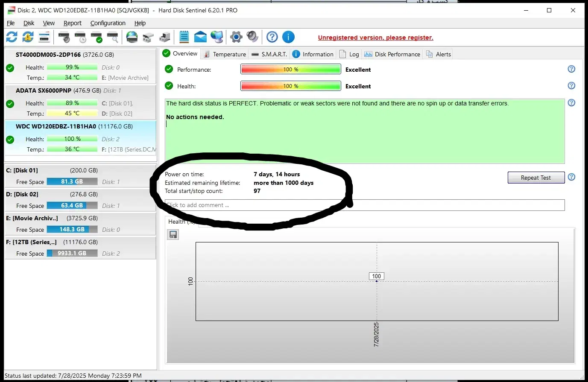Click the notepad report icon in toolbar
The image size is (588, 382).
(x=184, y=37)
